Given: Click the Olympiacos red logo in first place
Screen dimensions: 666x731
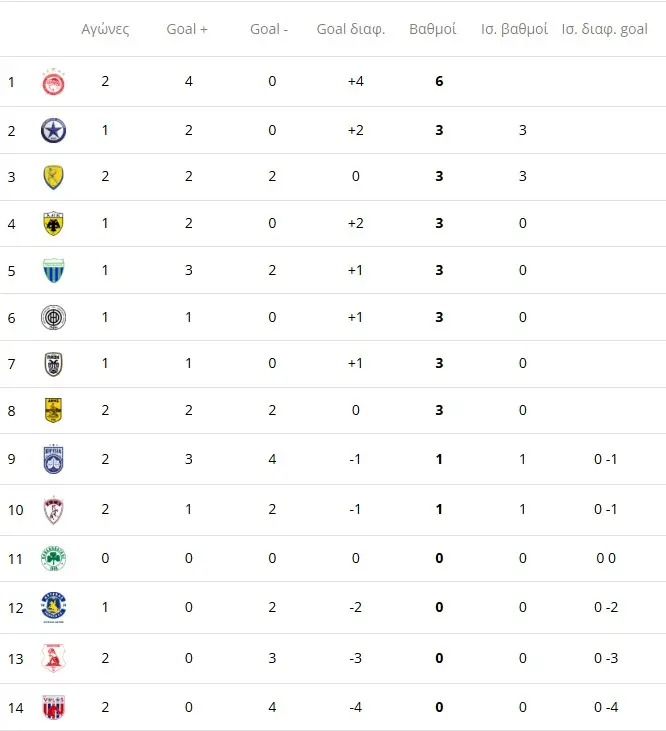Looking at the screenshot, I should (x=53, y=82).
